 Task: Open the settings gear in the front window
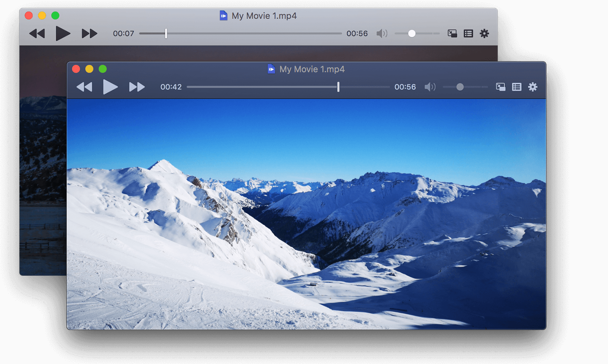(x=533, y=87)
